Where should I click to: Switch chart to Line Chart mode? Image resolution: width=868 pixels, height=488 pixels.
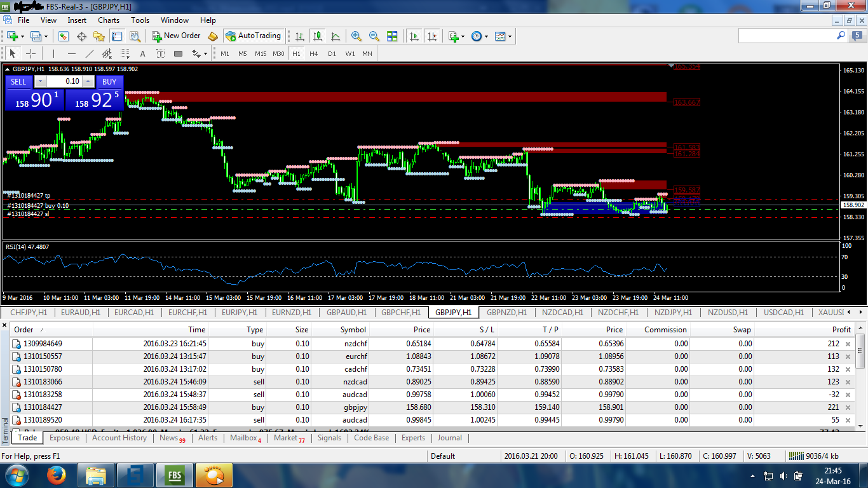(x=335, y=36)
